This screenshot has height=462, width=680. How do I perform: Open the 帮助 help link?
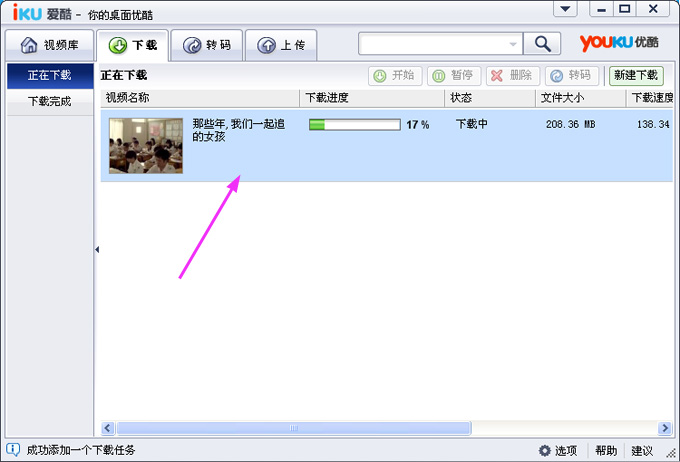point(606,451)
